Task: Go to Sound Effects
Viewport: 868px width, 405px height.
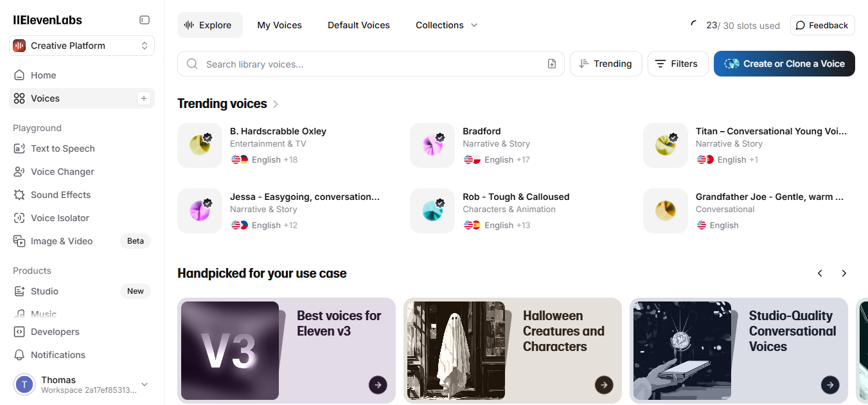Action: click(60, 195)
